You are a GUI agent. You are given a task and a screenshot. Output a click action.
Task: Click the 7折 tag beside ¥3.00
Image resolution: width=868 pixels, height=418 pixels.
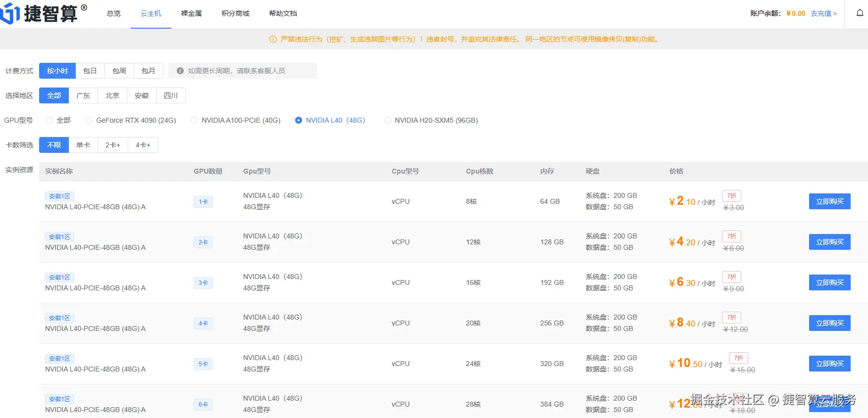pyautogui.click(x=731, y=196)
